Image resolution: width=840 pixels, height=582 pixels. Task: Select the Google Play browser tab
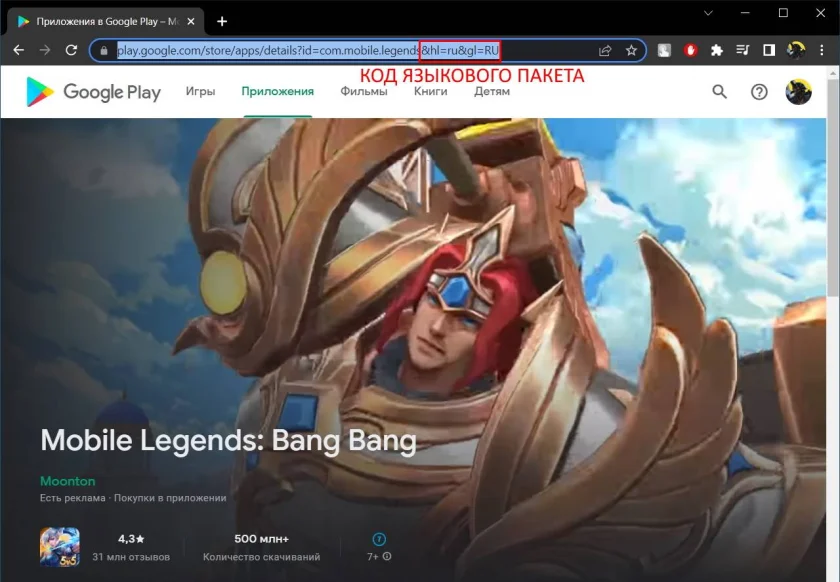coord(106,21)
